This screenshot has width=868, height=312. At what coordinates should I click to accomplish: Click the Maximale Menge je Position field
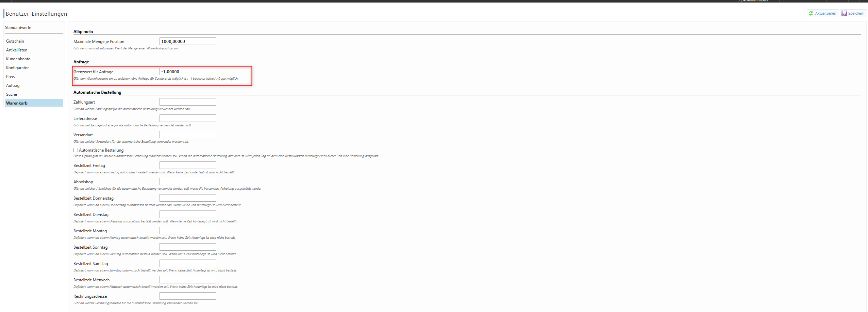188,42
